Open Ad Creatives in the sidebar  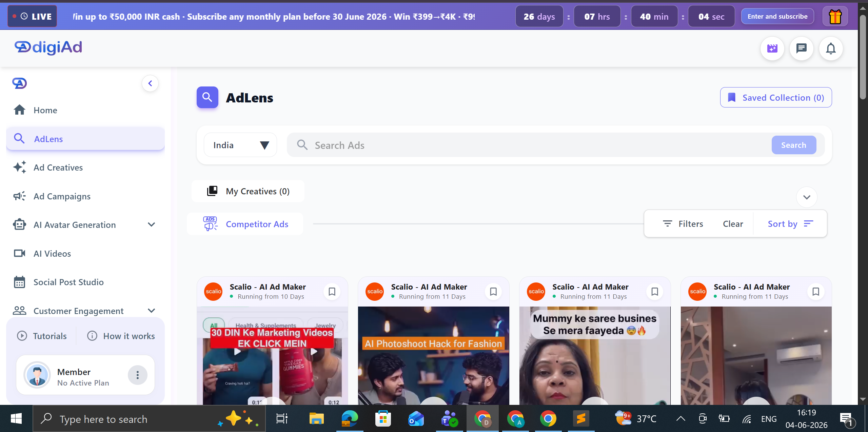[85, 168]
